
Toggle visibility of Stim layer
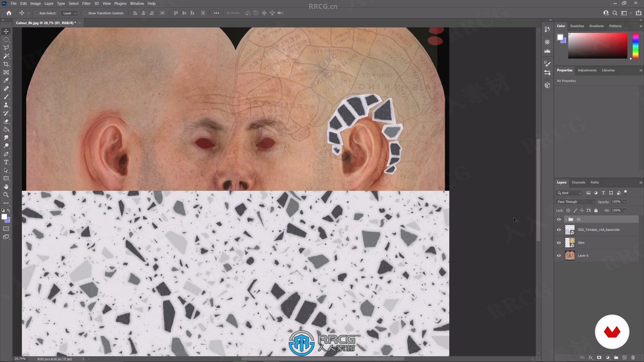[x=559, y=243]
